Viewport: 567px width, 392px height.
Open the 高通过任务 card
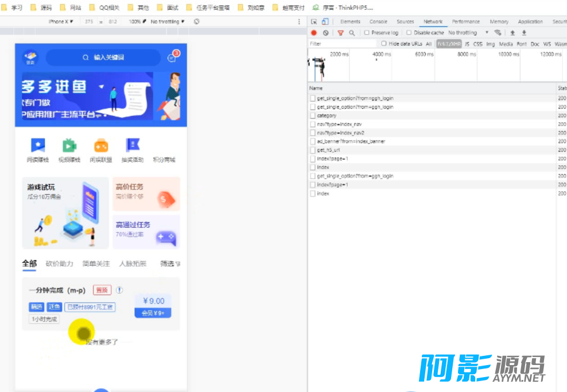pyautogui.click(x=146, y=232)
